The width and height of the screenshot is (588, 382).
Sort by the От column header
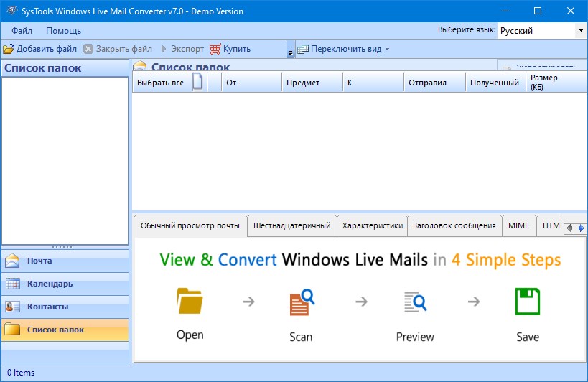click(251, 83)
